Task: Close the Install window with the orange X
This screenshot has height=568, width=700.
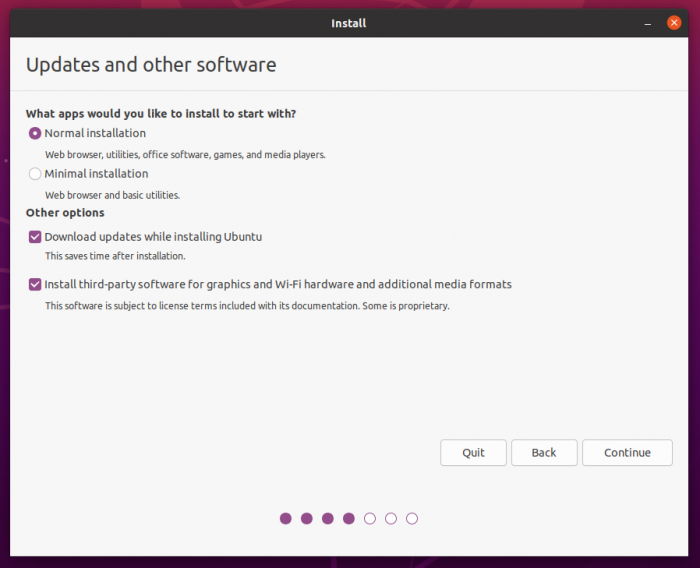Action: (673, 23)
